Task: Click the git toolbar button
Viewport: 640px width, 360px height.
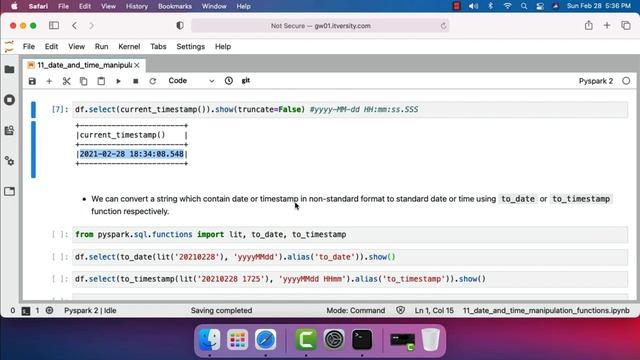Action: 246,81
